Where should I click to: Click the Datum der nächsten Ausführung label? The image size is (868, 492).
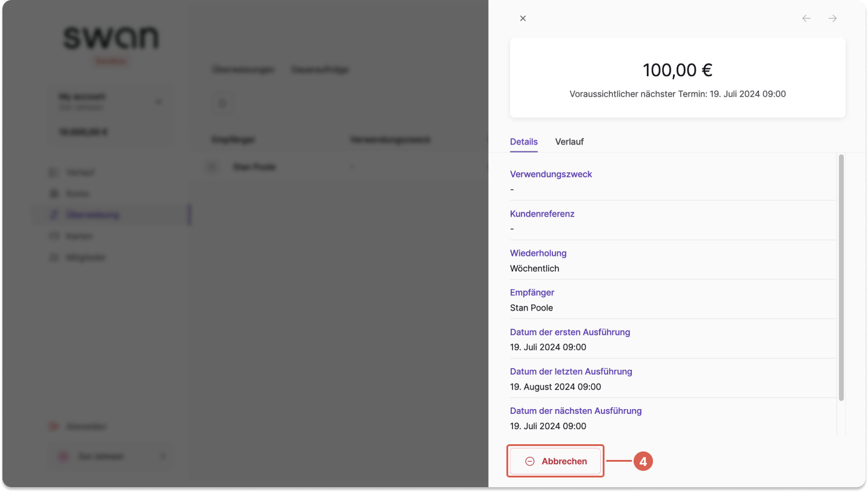click(576, 411)
